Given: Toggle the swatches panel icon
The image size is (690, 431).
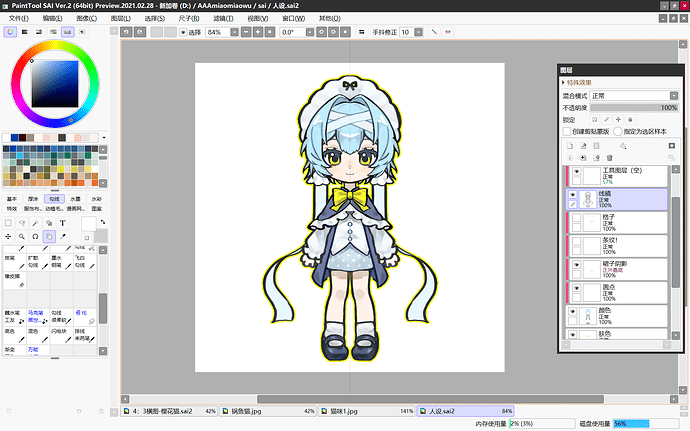Looking at the screenshot, I should (x=67, y=32).
